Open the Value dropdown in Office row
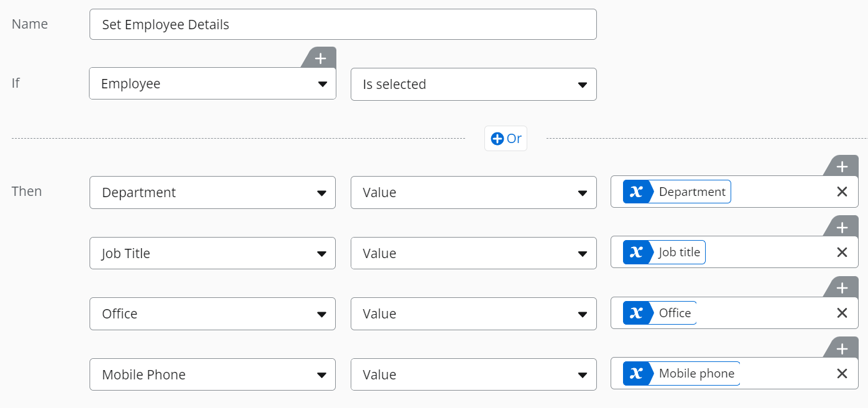This screenshot has width=868, height=408. [x=474, y=313]
